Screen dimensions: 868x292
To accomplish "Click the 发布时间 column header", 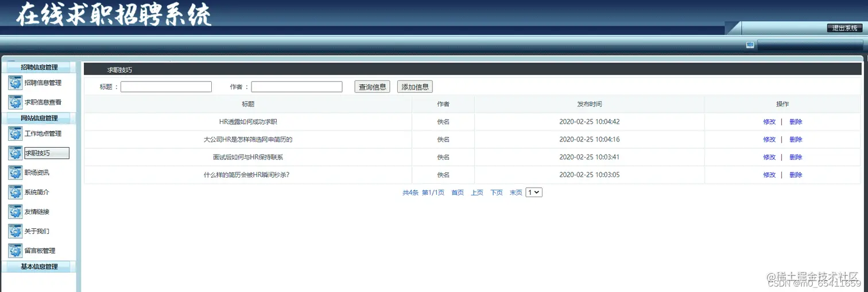I will coord(590,105).
